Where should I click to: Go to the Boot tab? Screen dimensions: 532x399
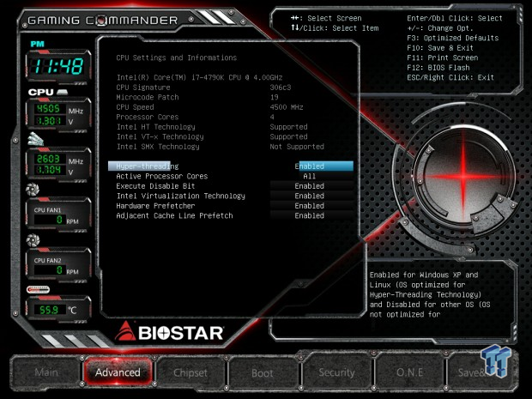(263, 373)
